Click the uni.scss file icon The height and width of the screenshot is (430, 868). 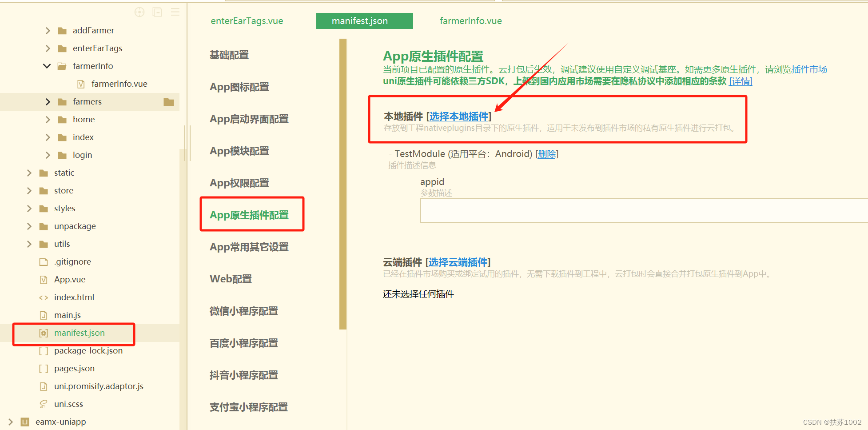pyautogui.click(x=44, y=404)
